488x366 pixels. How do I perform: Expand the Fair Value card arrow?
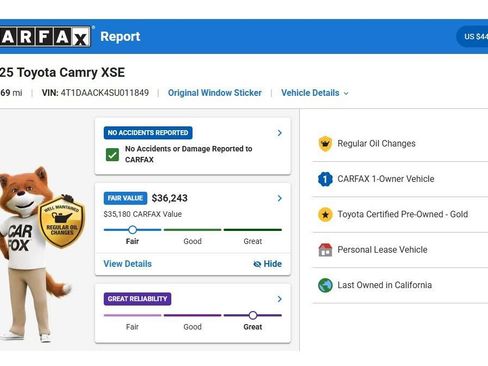point(279,198)
